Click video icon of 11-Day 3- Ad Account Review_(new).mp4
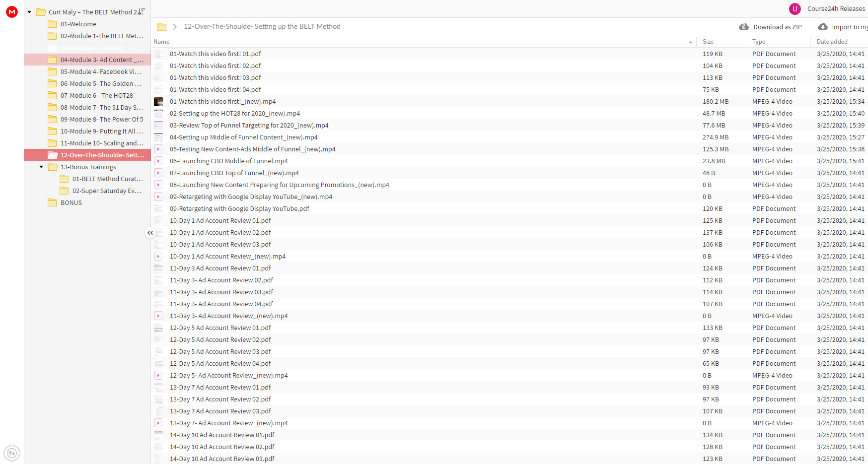Image resolution: width=868 pixels, height=464 pixels. [158, 316]
